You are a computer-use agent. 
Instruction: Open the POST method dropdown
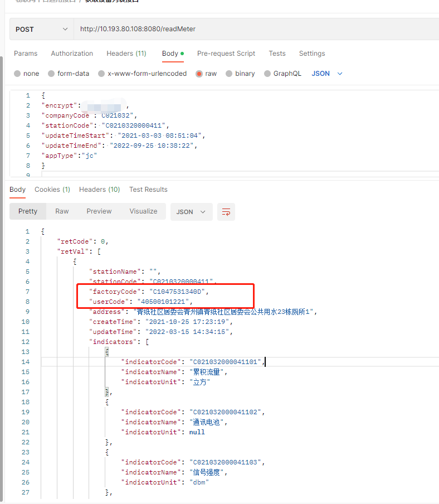coord(42,29)
